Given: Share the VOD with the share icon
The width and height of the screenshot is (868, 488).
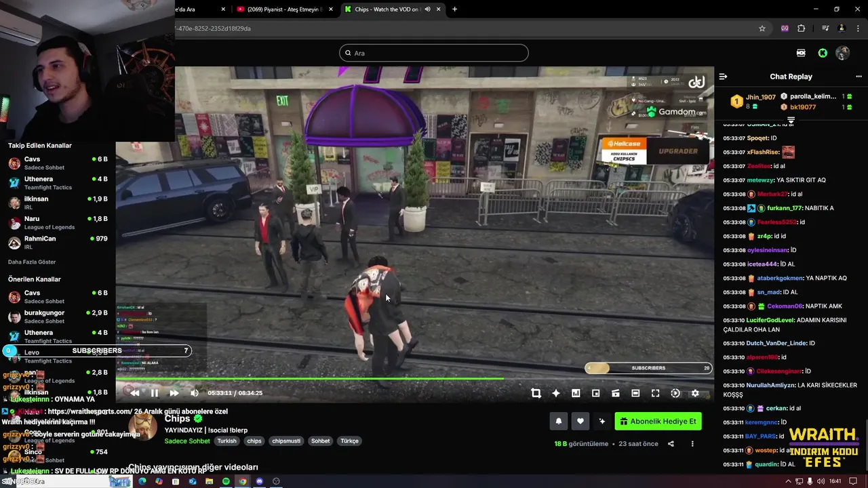Looking at the screenshot, I should (671, 444).
